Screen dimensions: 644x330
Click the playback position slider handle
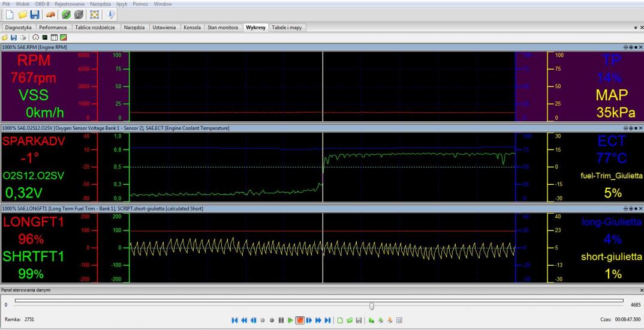point(372,305)
